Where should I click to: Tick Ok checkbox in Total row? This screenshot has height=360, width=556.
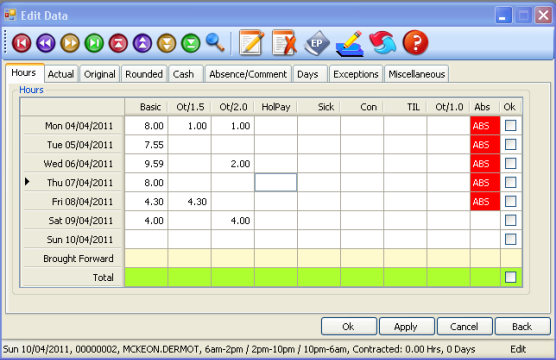510,277
